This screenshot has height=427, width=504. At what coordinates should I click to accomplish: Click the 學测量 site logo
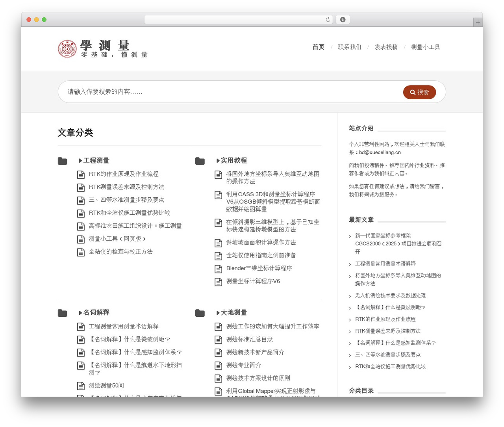click(103, 49)
